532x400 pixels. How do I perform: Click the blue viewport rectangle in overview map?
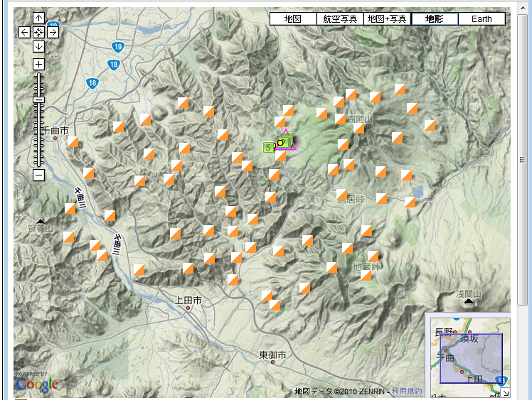471,358
